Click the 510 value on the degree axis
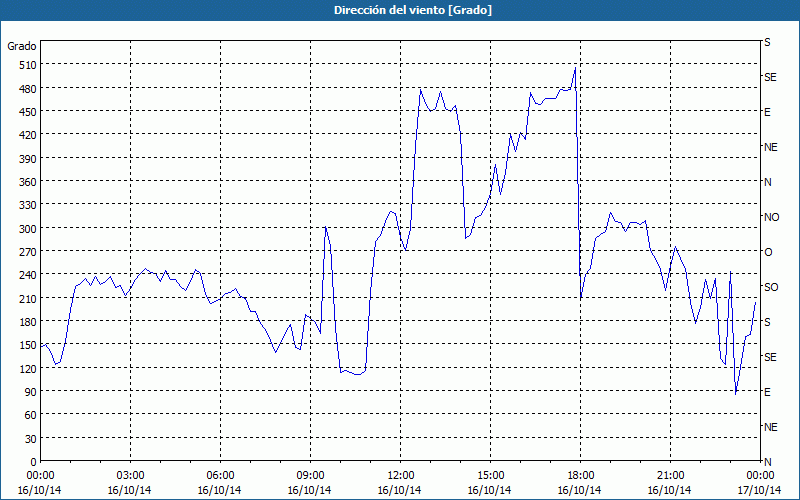Screen dimensions: 800x500 tap(28, 65)
